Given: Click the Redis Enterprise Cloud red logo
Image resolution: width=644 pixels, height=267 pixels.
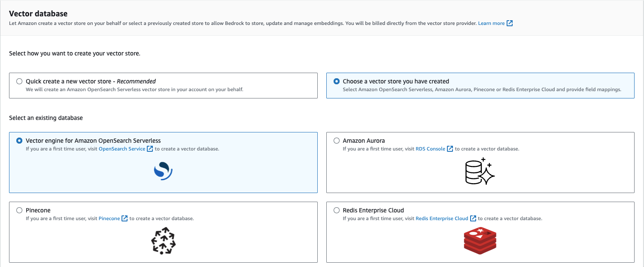Looking at the screenshot, I should pos(480,241).
